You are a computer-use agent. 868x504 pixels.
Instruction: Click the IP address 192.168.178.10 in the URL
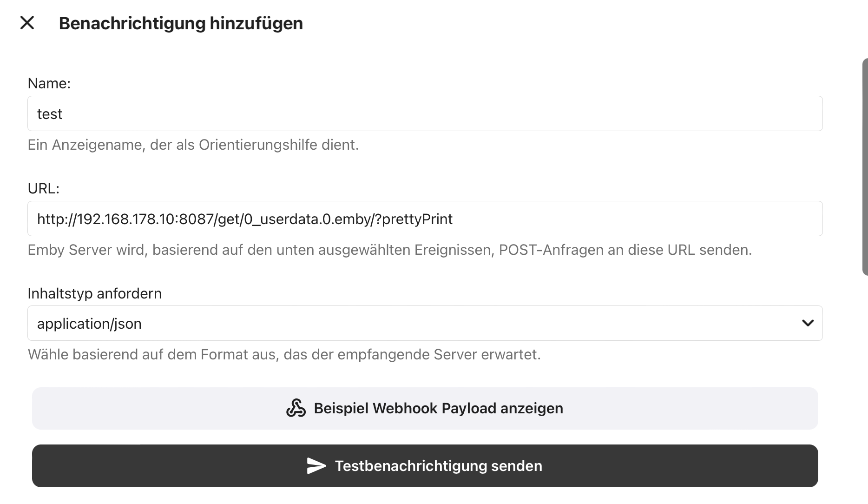click(125, 219)
